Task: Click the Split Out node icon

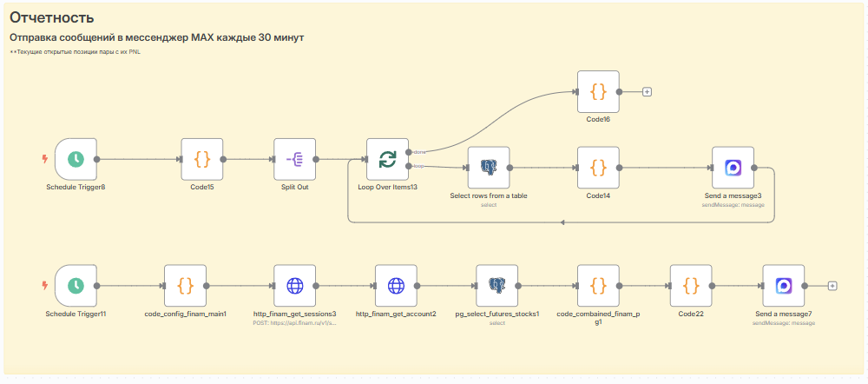Action: tap(294, 159)
